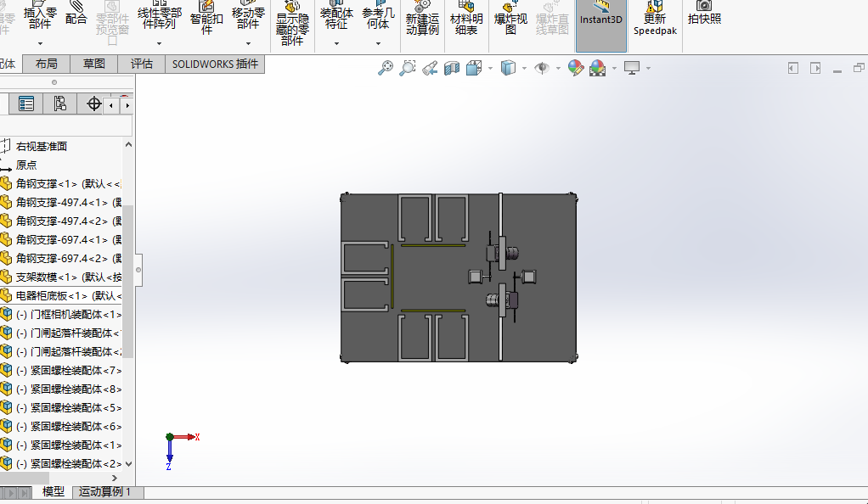Click right arrow of manager tab scroller
The image size is (868, 504).
(127, 105)
